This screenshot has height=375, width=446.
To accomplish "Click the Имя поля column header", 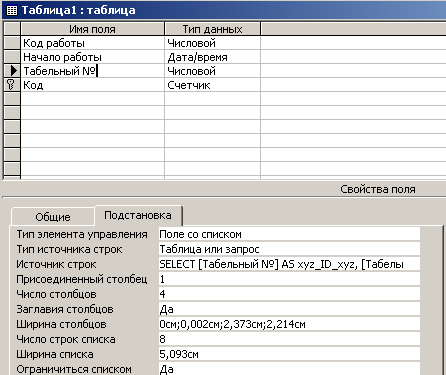I will (x=92, y=29).
